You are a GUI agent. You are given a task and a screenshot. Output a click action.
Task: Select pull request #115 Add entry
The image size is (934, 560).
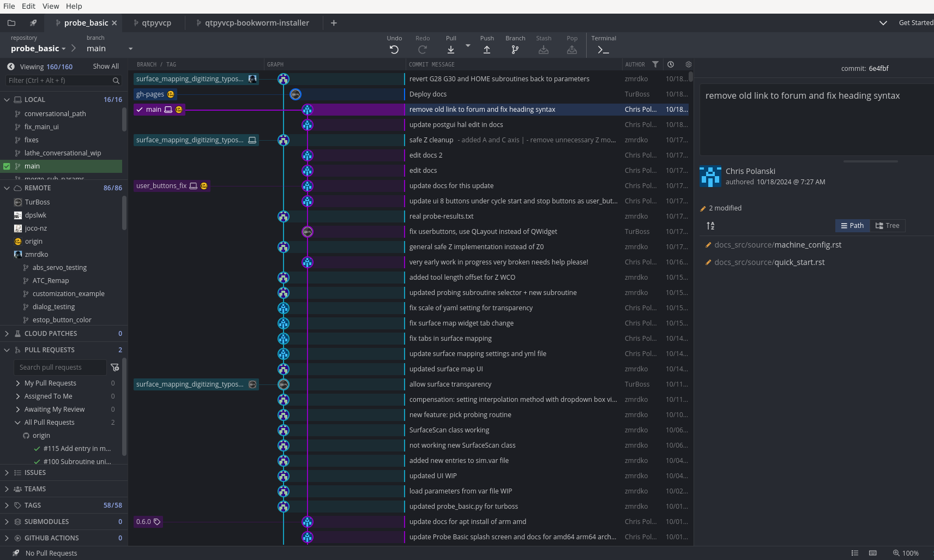(x=77, y=449)
